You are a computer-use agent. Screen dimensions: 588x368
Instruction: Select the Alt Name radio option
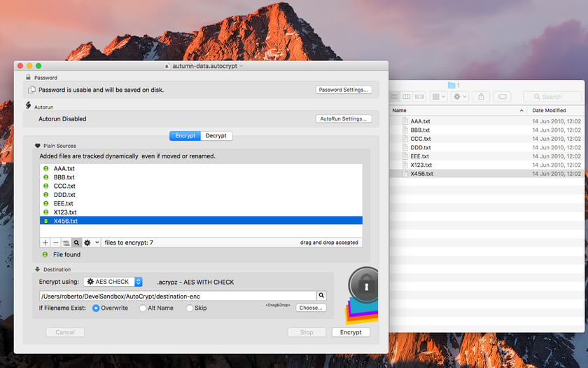(143, 308)
